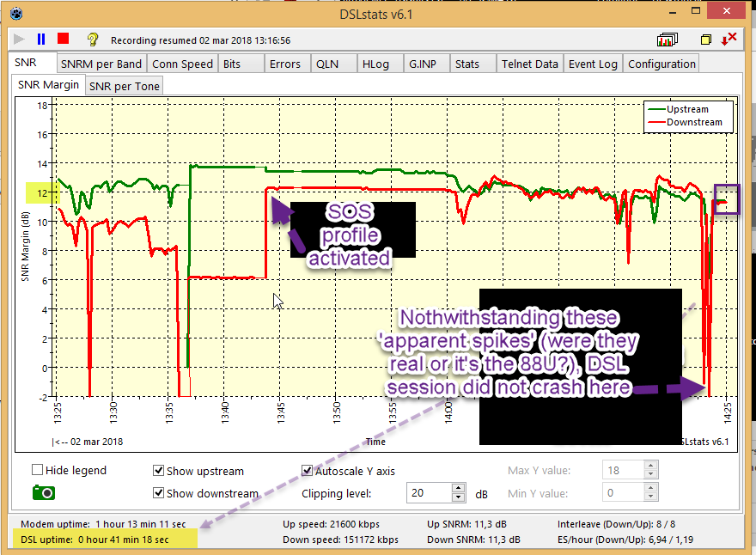Click the Downstream legend entry

click(686, 123)
